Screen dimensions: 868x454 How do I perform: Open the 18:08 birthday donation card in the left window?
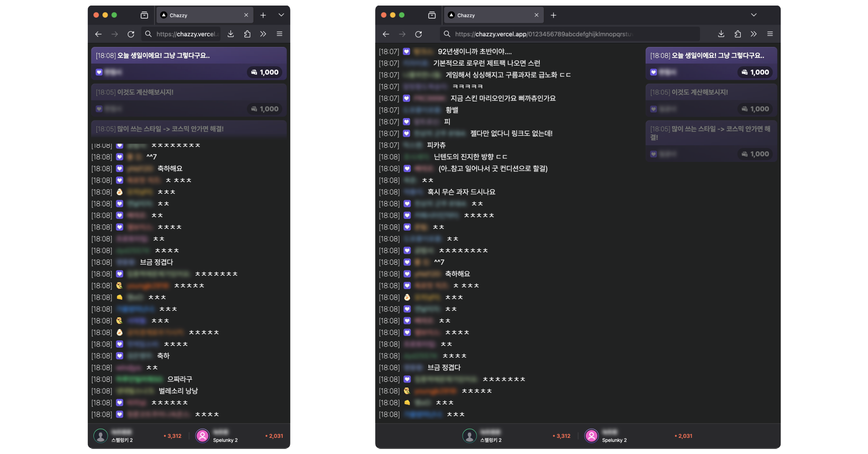(189, 63)
